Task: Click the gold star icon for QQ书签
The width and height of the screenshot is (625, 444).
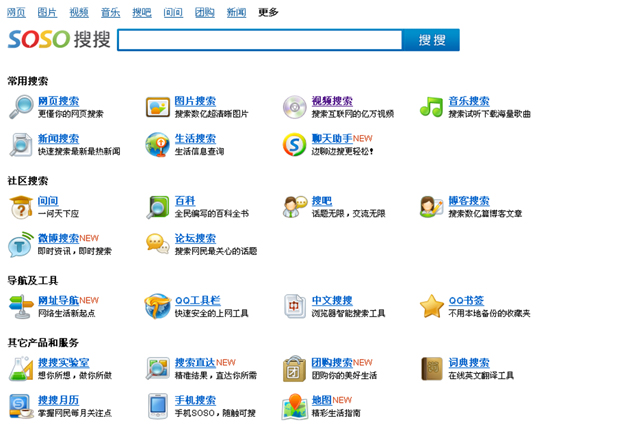Action: pos(432,306)
